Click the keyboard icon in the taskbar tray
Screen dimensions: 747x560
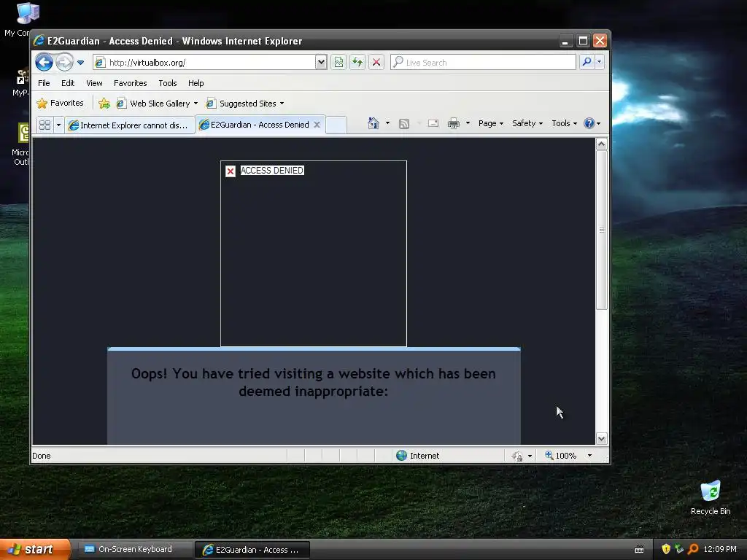point(639,550)
